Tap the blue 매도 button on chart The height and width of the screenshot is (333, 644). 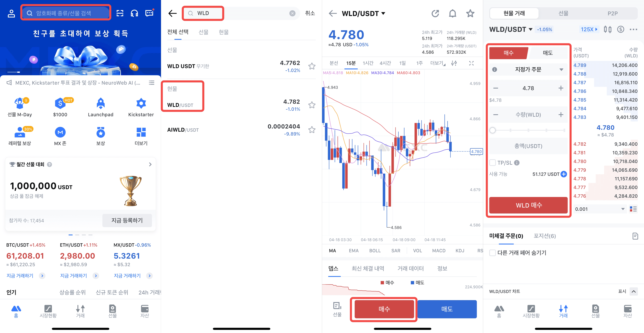point(447,309)
